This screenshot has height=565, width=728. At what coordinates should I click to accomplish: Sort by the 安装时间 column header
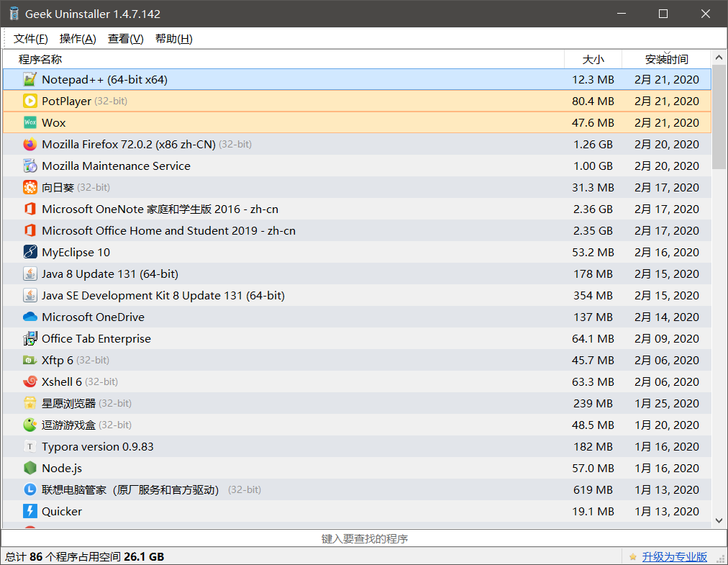666,60
